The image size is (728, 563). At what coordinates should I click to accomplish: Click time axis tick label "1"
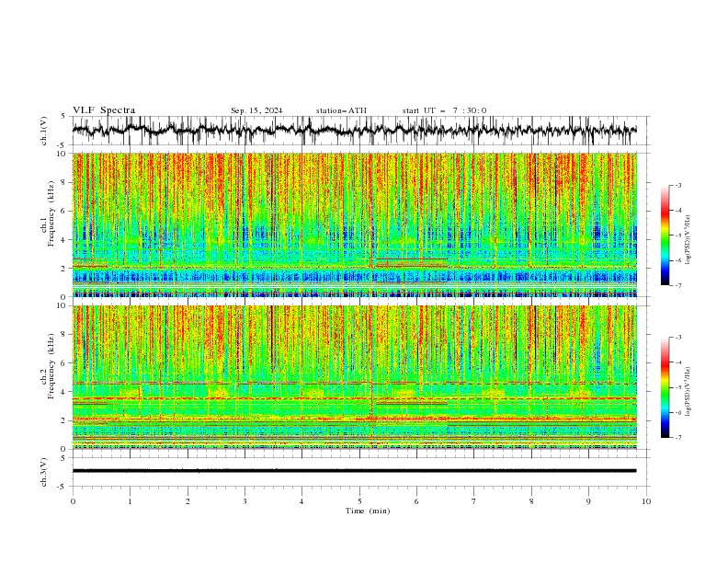tap(130, 501)
